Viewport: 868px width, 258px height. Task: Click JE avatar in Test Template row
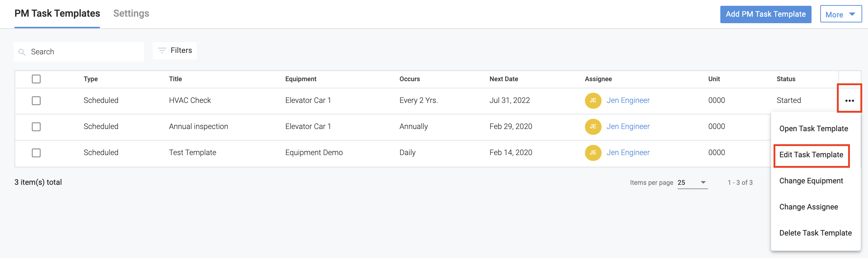[x=593, y=153]
